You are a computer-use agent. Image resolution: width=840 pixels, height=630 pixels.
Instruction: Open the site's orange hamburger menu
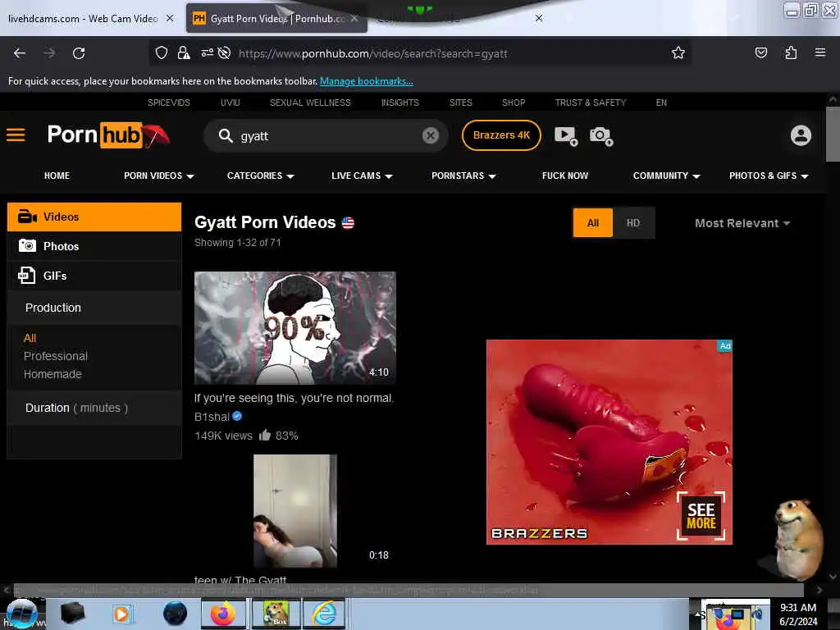click(x=16, y=135)
